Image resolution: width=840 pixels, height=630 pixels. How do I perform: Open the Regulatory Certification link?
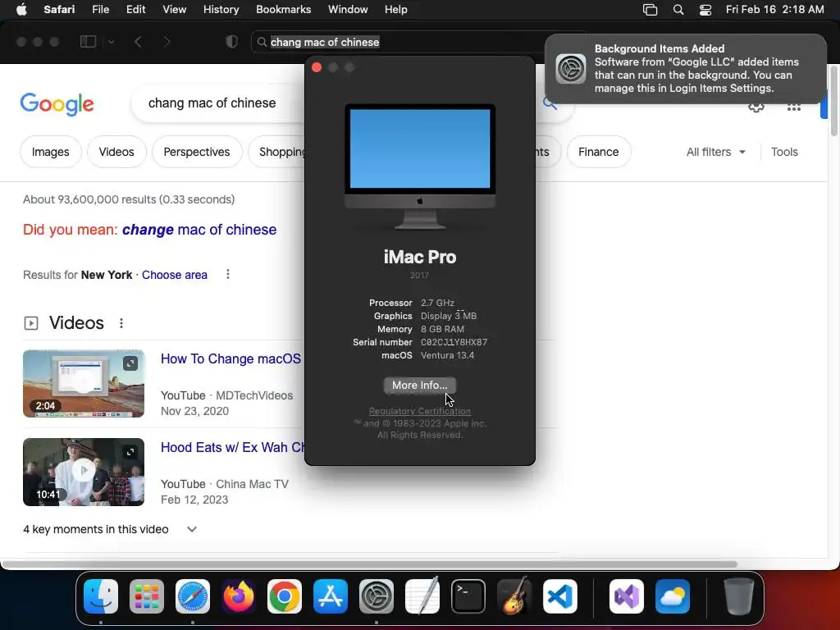coord(419,411)
